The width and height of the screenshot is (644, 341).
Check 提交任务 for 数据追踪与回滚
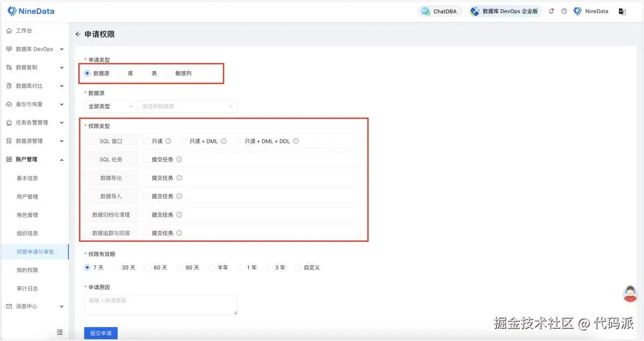point(146,233)
